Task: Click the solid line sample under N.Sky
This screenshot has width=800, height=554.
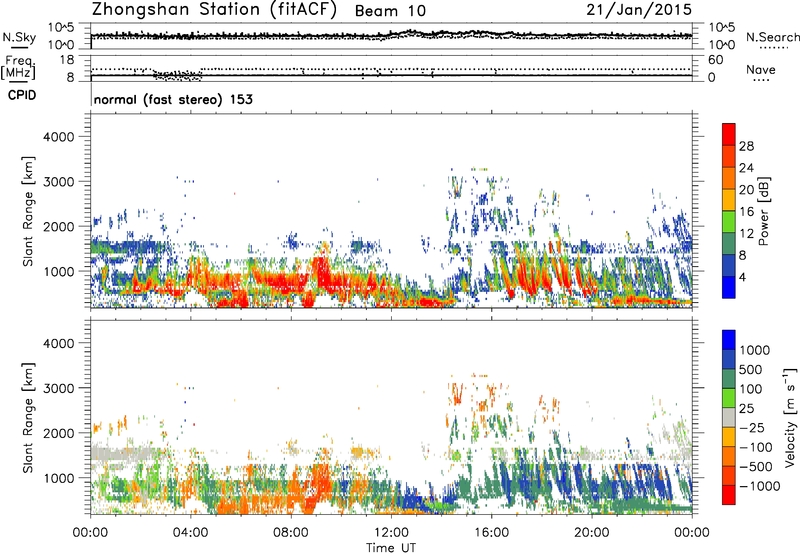Action: coord(19,47)
